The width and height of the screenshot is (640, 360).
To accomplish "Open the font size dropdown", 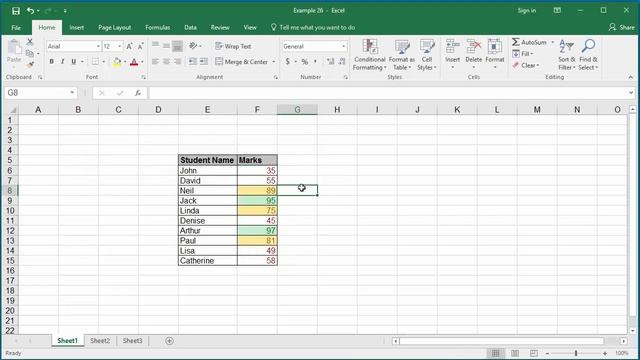I will 120,47.
